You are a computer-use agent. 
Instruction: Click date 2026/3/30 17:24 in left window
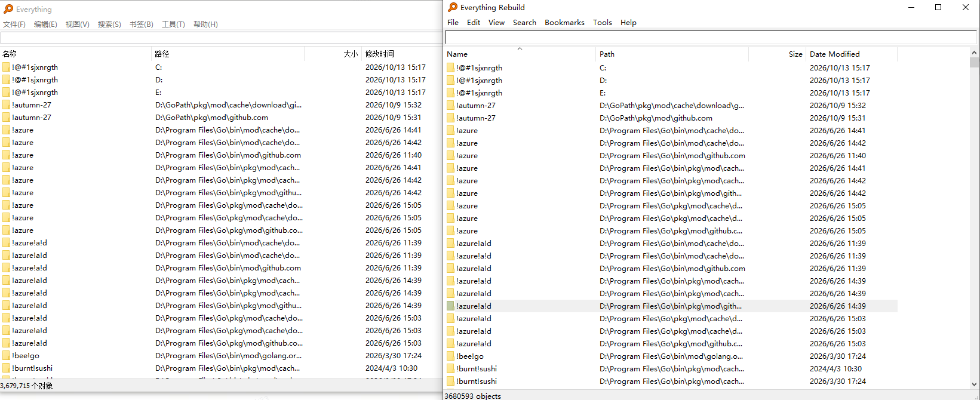point(394,356)
